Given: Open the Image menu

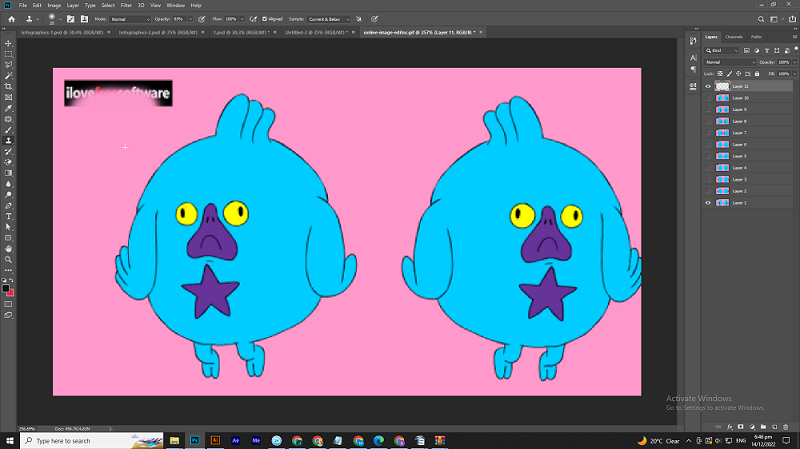Looking at the screenshot, I should coord(54,5).
